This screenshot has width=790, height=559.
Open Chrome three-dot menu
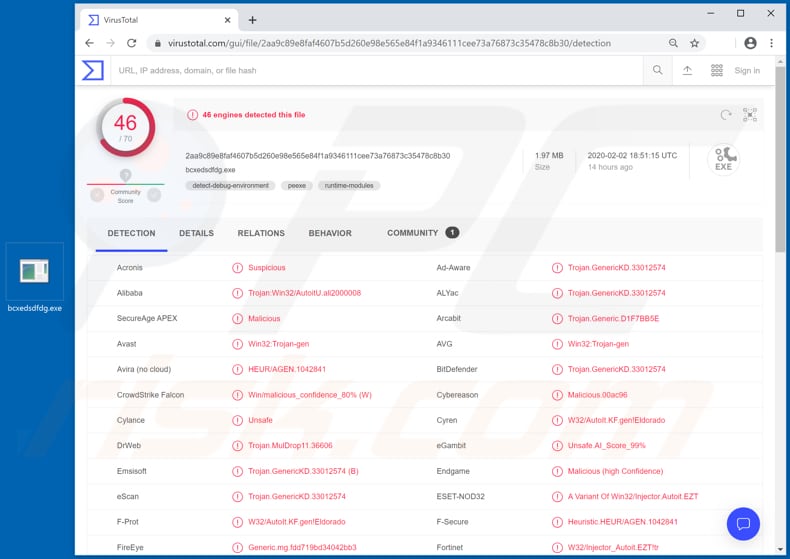[x=771, y=43]
